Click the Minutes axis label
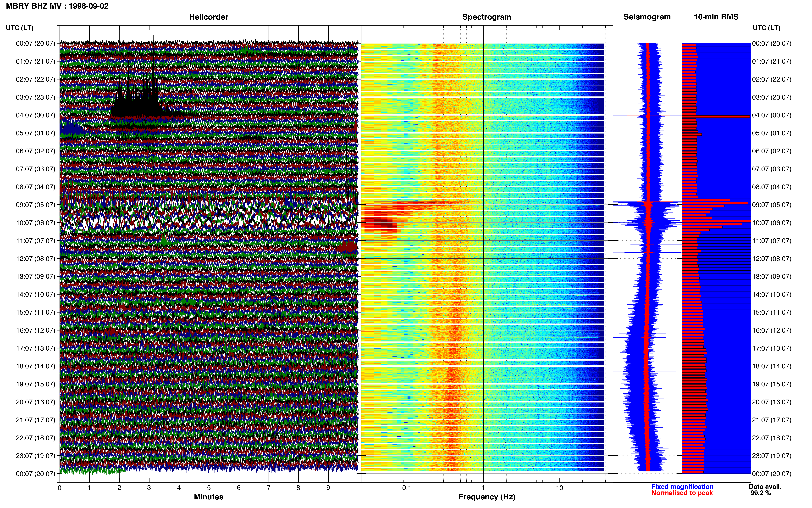Image resolution: width=812 pixels, height=508 pixels. tap(209, 497)
